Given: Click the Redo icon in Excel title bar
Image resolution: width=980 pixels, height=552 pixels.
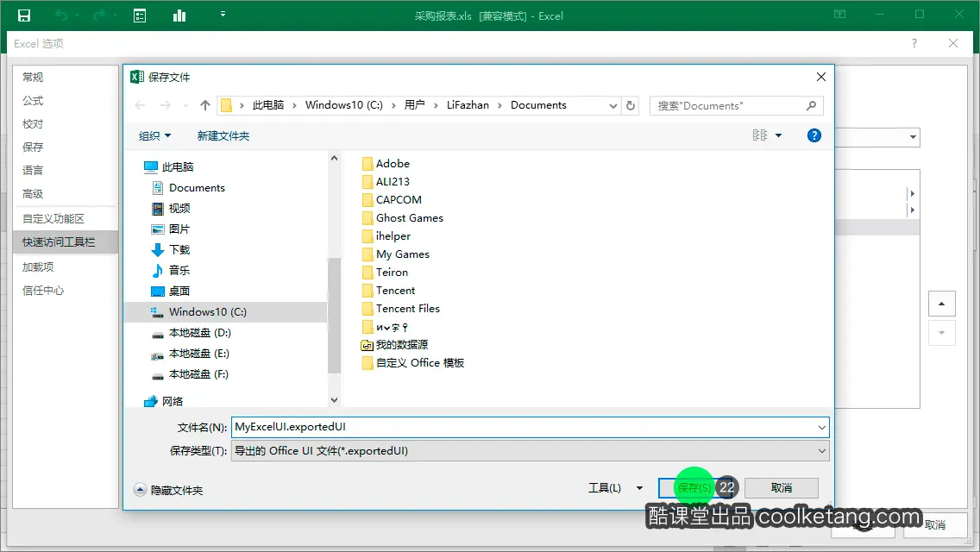Looking at the screenshot, I should coord(98,16).
